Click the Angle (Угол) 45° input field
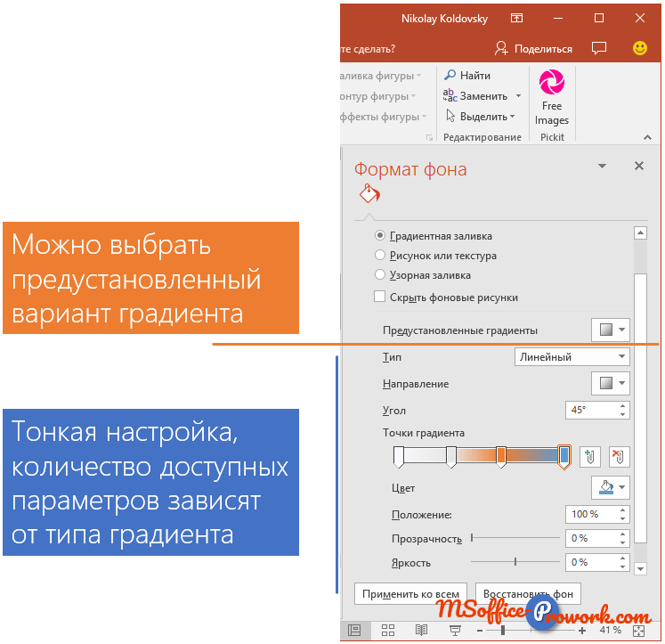Viewport: 665px width, 644px height. tap(590, 410)
